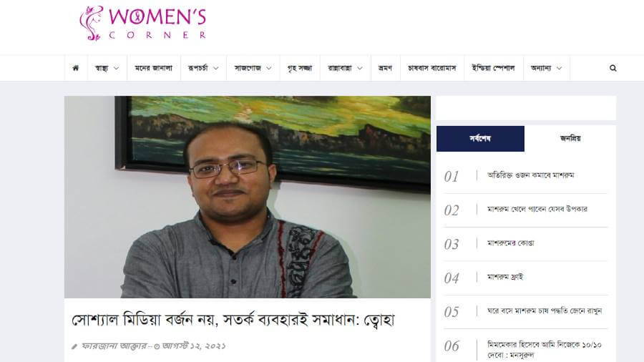The height and width of the screenshot is (362, 644).
Task: Open ইন্ডিয়া স্পেশাল menu item
Action: click(493, 68)
